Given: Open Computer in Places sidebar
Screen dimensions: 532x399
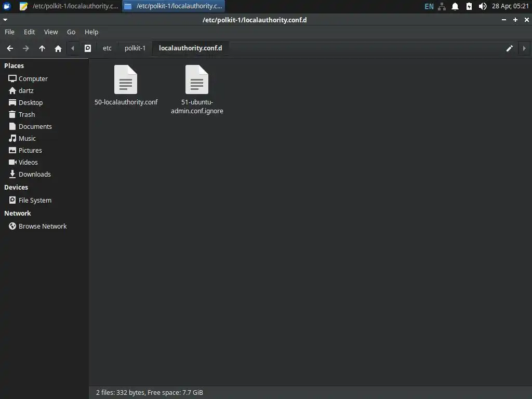Looking at the screenshot, I should [33, 79].
